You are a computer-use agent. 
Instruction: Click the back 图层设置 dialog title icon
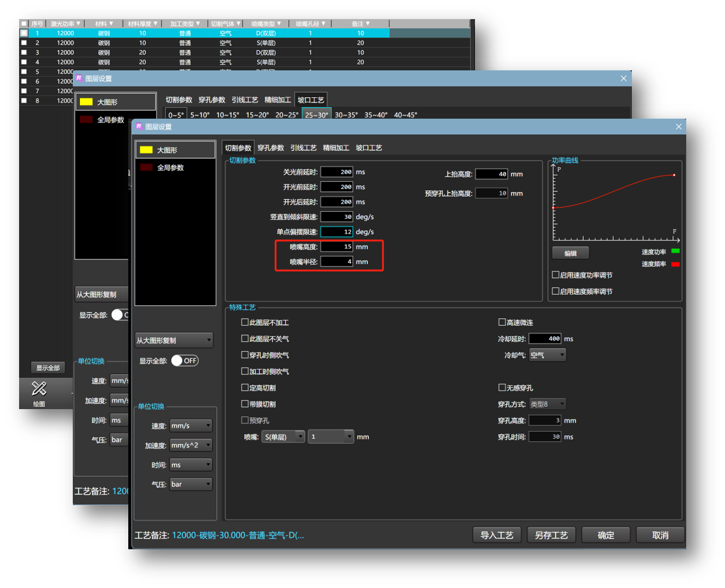pos(79,78)
